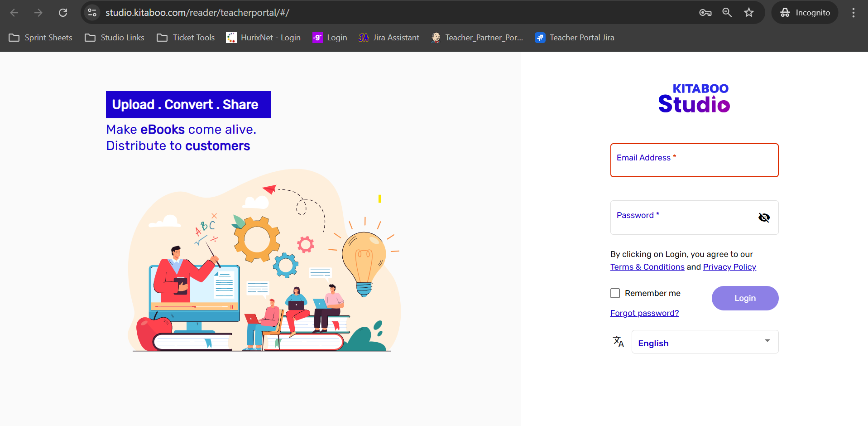Screen dimensions: 868x426
Task: Click the Password field
Action: pyautogui.click(x=694, y=218)
